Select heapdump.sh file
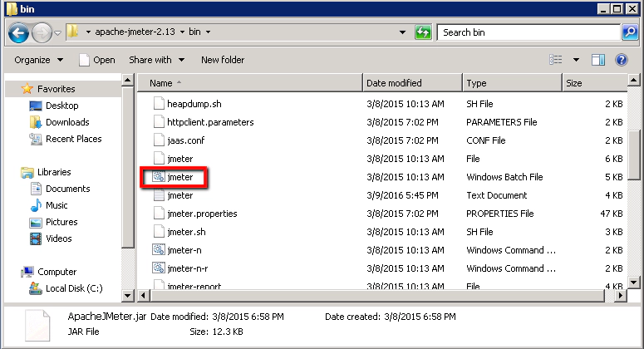This screenshot has height=349, width=644. pyautogui.click(x=194, y=104)
